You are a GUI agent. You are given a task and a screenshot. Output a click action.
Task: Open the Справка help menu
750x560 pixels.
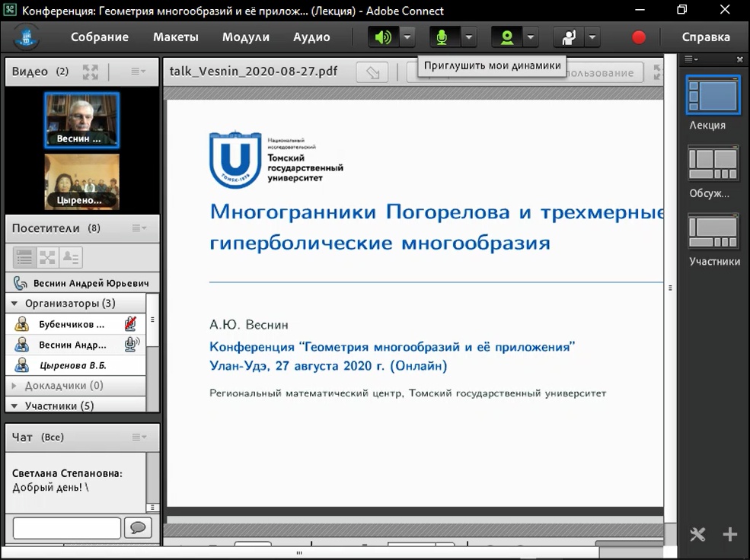coord(705,37)
